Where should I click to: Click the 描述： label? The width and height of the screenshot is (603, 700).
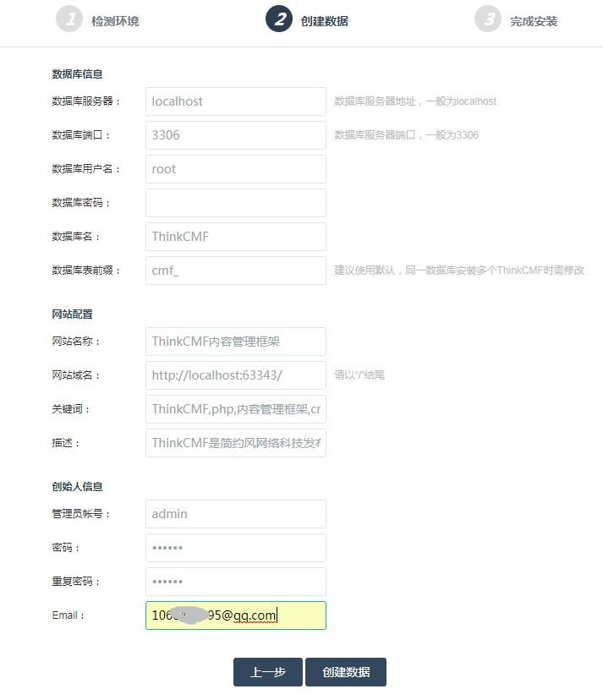click(66, 443)
